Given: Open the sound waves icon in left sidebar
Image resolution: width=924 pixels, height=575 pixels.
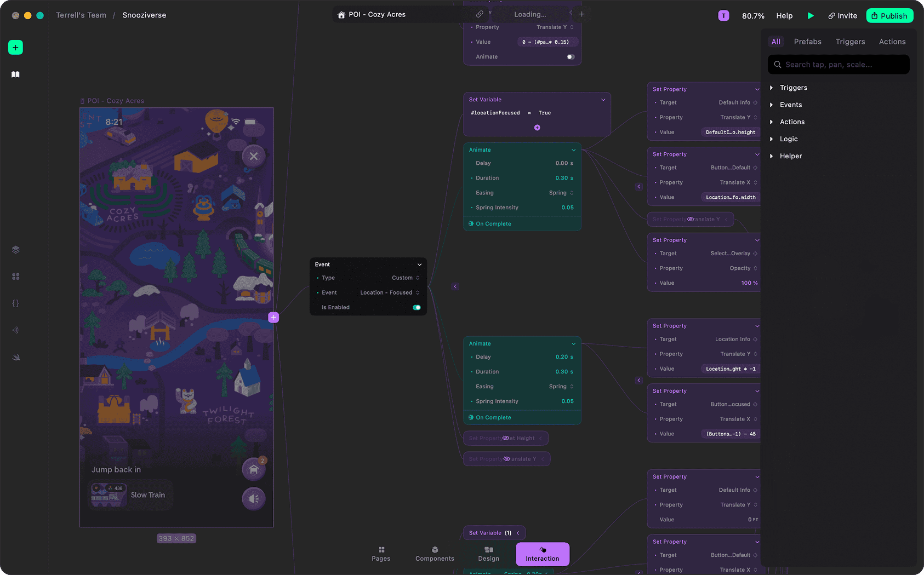Looking at the screenshot, I should click(x=15, y=330).
